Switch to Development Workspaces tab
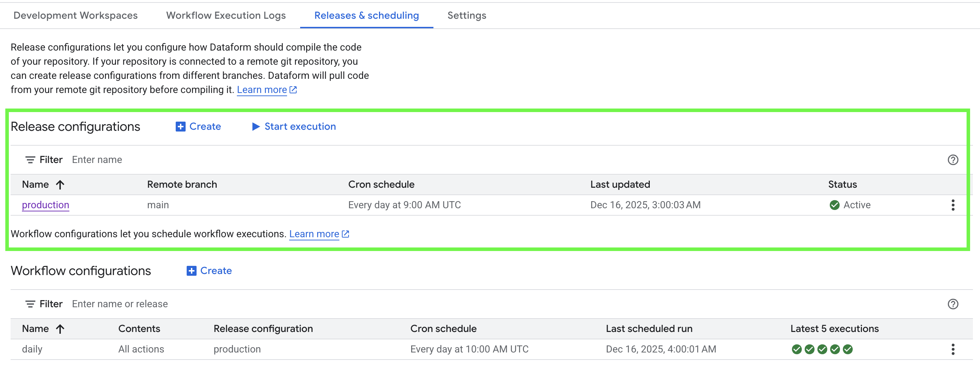This screenshot has height=391, width=980. [75, 16]
